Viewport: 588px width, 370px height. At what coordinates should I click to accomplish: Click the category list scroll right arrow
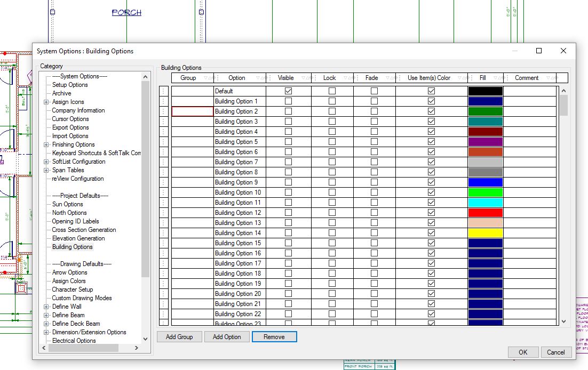pos(137,348)
